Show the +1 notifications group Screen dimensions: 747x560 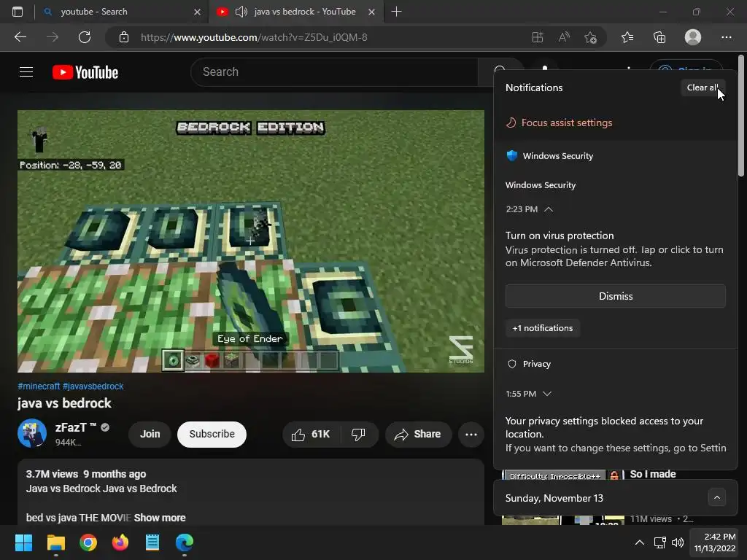pos(542,328)
